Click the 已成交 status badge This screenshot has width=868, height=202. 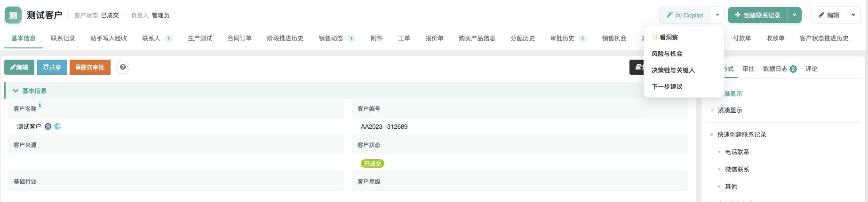(x=373, y=163)
